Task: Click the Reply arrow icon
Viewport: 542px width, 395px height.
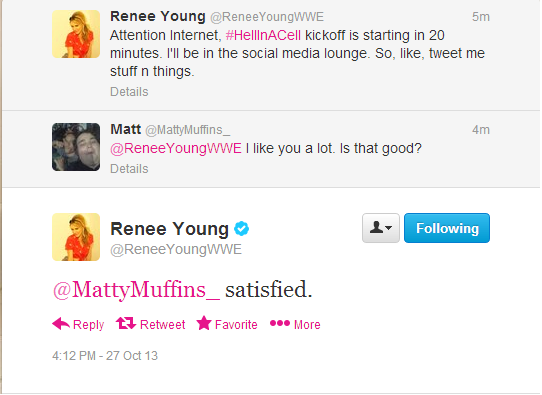Action: [61, 324]
